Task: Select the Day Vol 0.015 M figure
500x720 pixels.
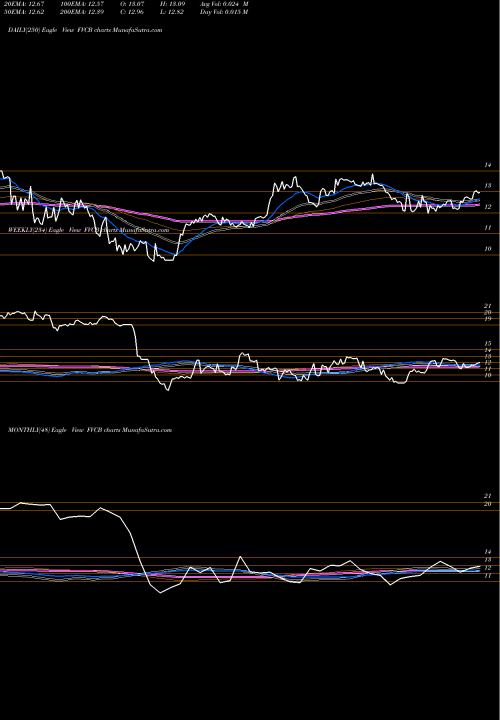Action: (224, 12)
